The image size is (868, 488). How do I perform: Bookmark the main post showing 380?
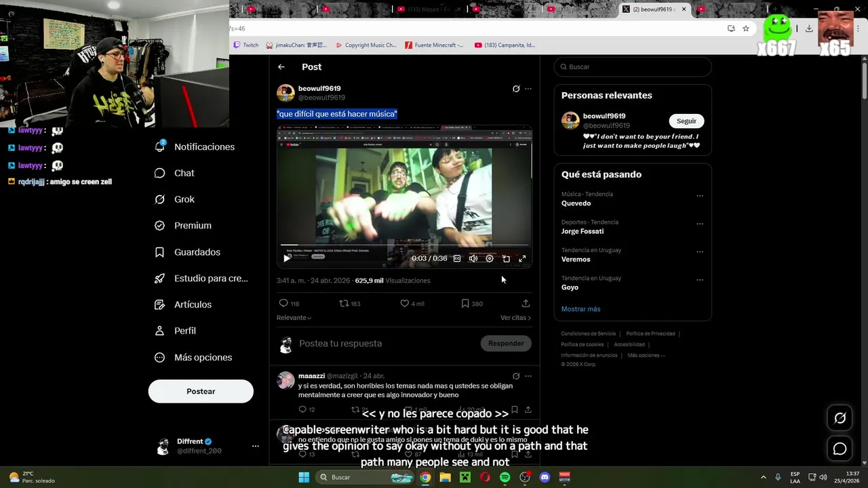pos(472,304)
